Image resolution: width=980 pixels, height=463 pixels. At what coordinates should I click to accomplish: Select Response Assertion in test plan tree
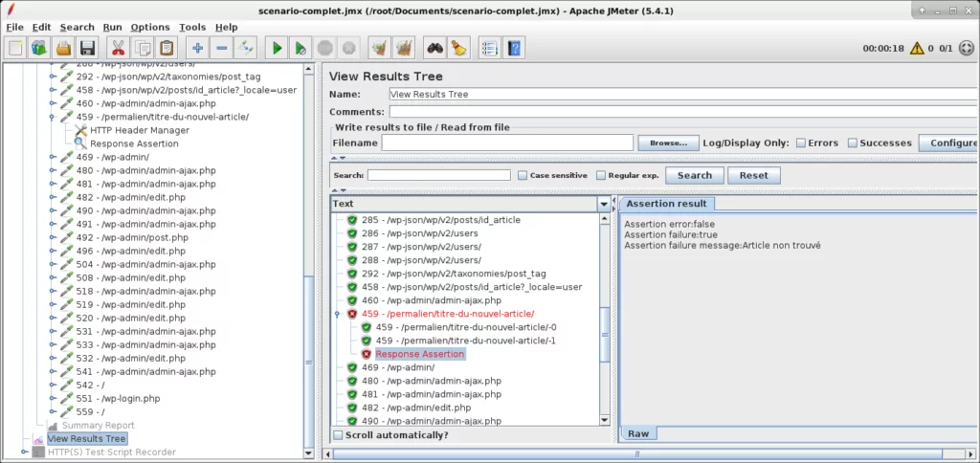(x=134, y=143)
